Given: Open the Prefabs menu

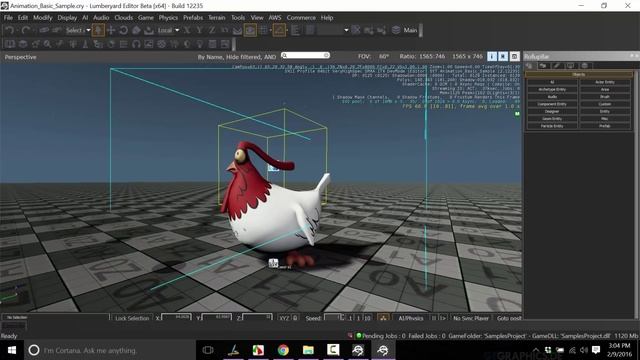Looking at the screenshot, I should pyautogui.click(x=193, y=18).
